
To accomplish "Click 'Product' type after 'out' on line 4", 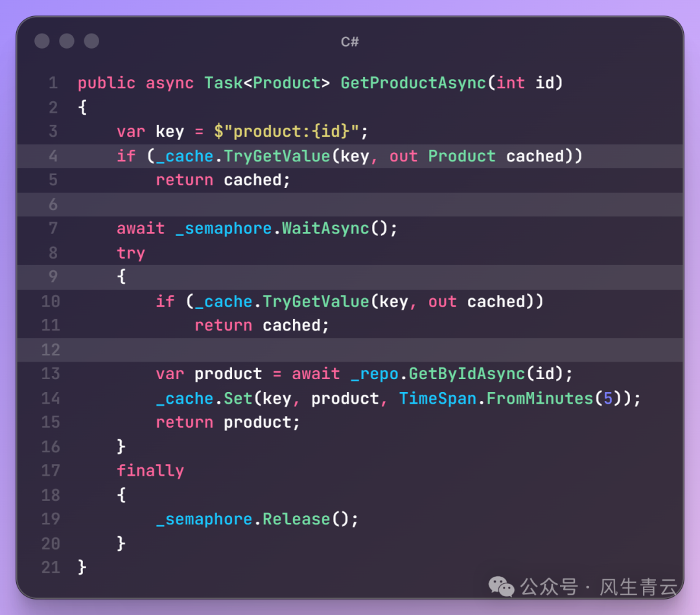I will [x=461, y=156].
